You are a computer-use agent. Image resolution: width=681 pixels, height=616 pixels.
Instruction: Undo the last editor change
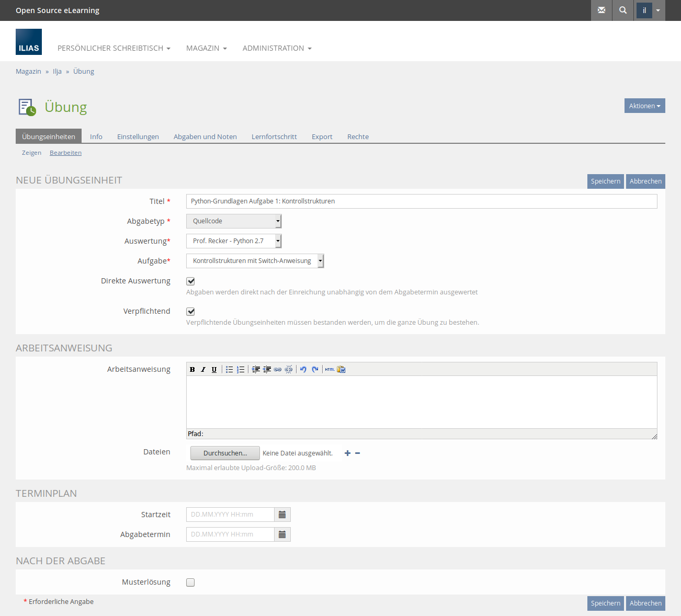(x=303, y=370)
